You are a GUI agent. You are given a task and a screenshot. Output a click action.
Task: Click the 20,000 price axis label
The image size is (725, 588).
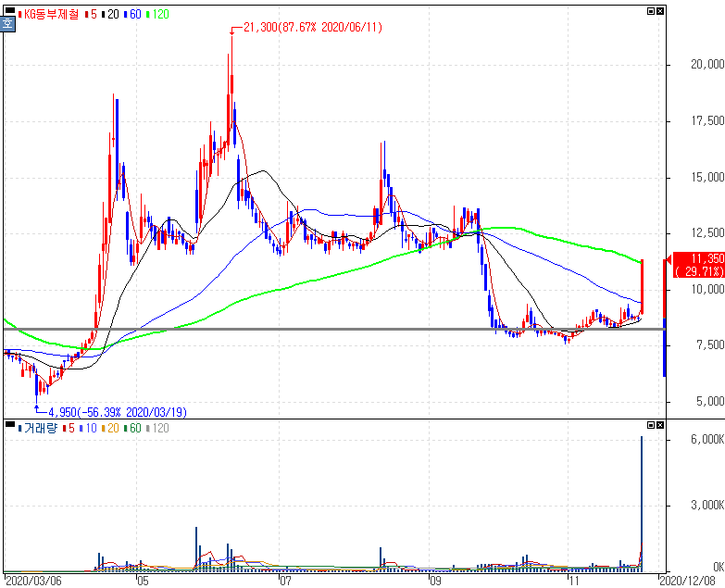click(x=707, y=64)
